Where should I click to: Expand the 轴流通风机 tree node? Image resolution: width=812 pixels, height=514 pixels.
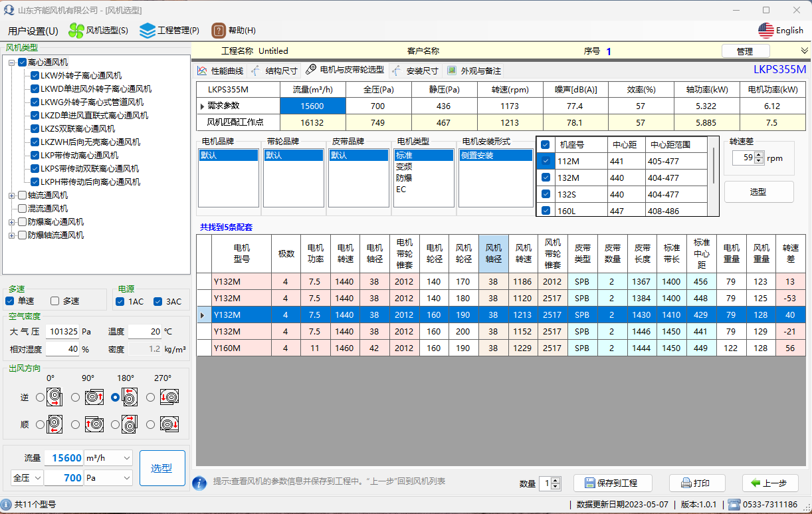(x=12, y=195)
